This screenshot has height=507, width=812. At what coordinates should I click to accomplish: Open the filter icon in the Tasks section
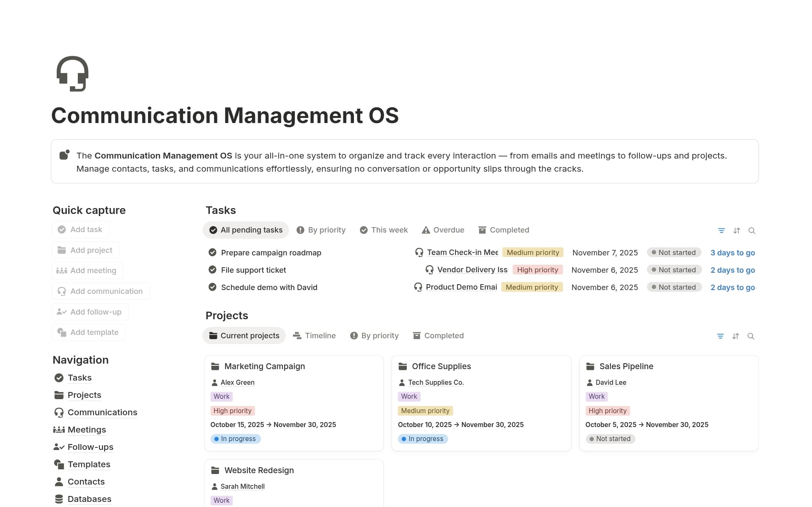point(721,230)
